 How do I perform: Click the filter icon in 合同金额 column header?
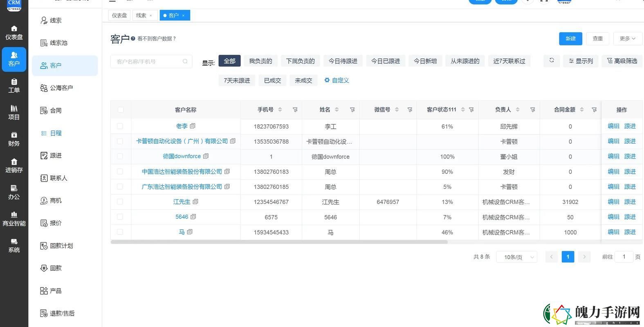tap(594, 110)
